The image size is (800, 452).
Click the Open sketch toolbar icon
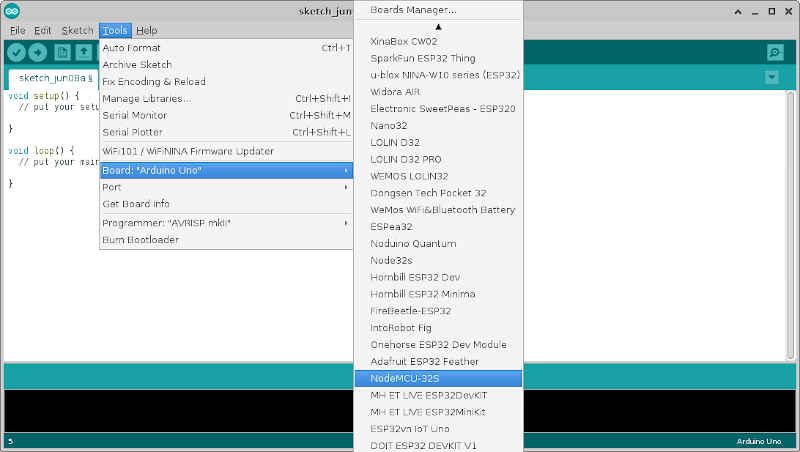pos(84,52)
